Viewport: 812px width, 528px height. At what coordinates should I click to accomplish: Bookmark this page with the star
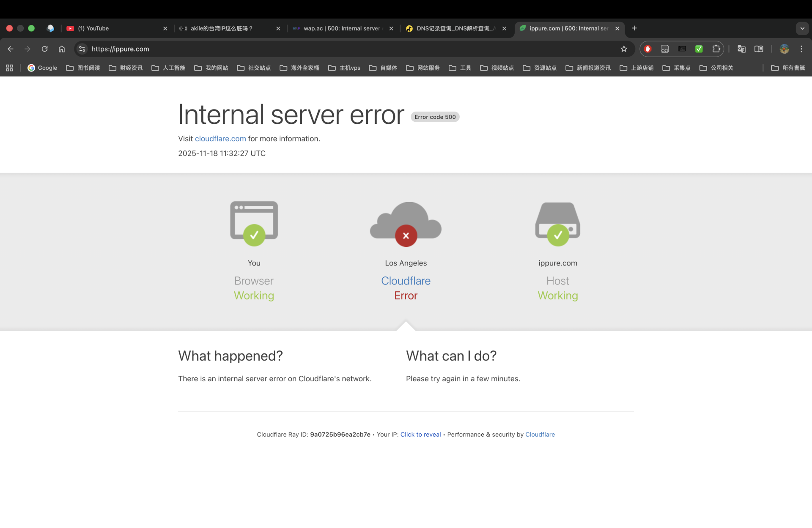(624, 49)
